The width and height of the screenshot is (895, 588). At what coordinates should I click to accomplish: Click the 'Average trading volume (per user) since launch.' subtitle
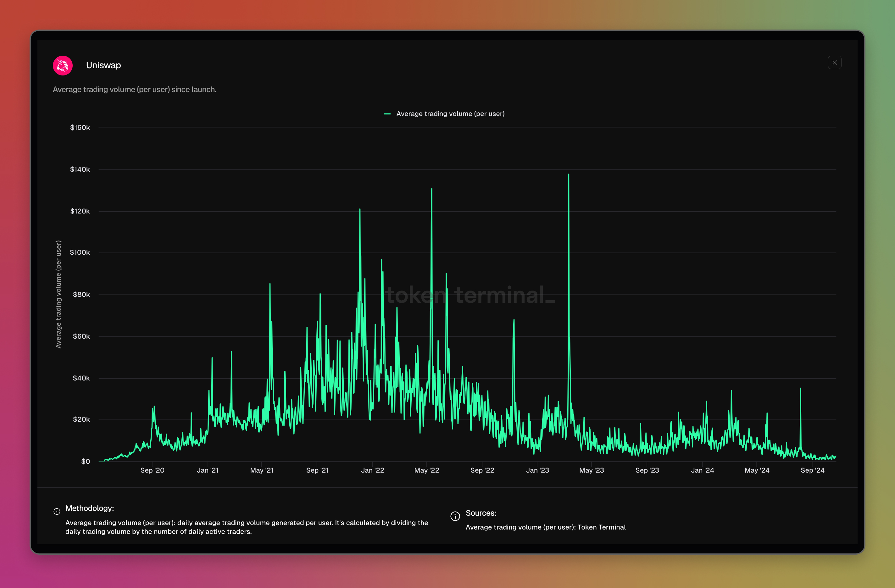click(x=135, y=90)
